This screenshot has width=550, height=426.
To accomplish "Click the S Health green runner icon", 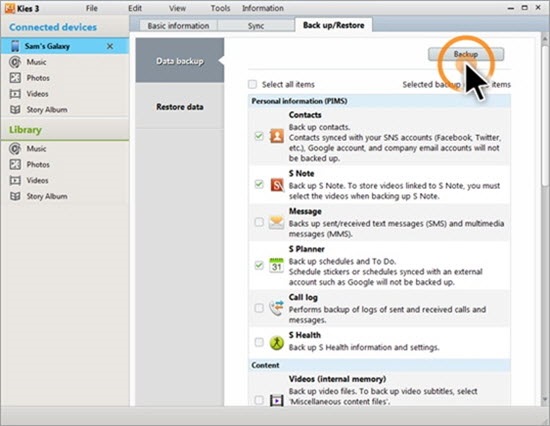I will (x=276, y=342).
